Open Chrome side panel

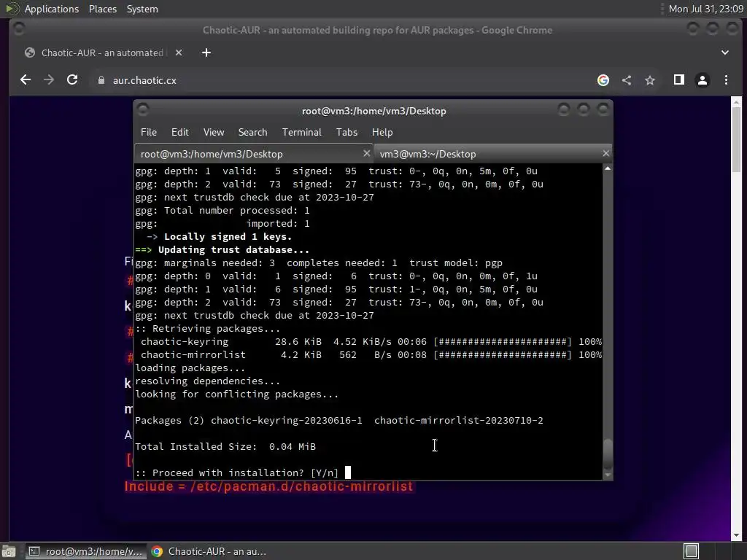point(679,80)
